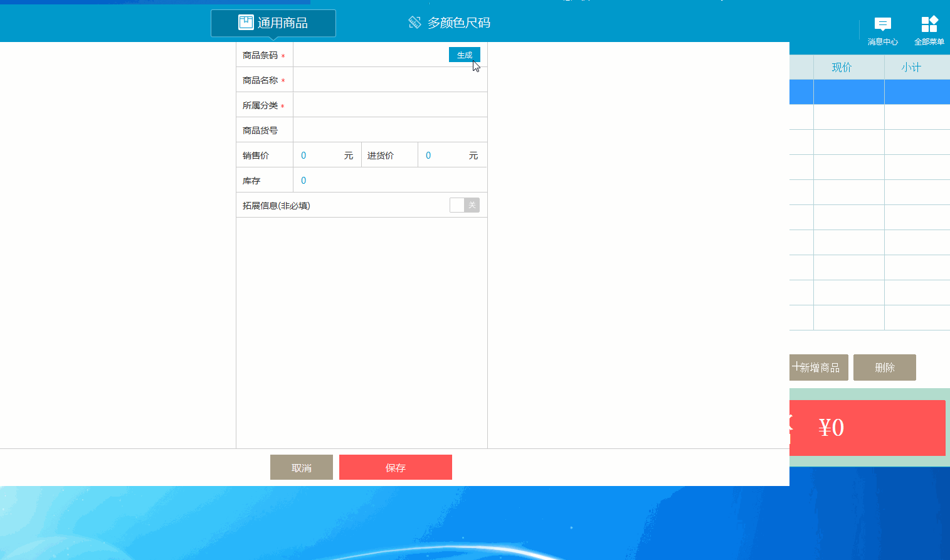Click the 商品名称 input field
The height and width of the screenshot is (560, 950).
389,80
